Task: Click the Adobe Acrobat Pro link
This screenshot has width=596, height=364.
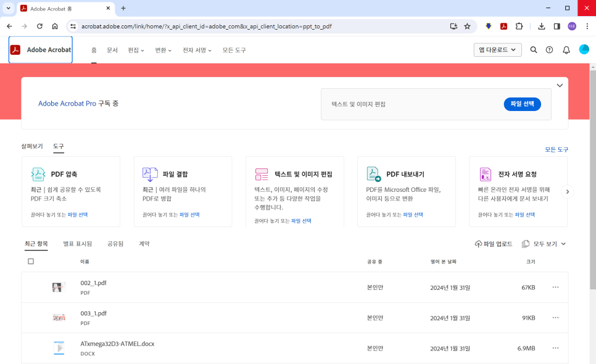Action: click(67, 104)
